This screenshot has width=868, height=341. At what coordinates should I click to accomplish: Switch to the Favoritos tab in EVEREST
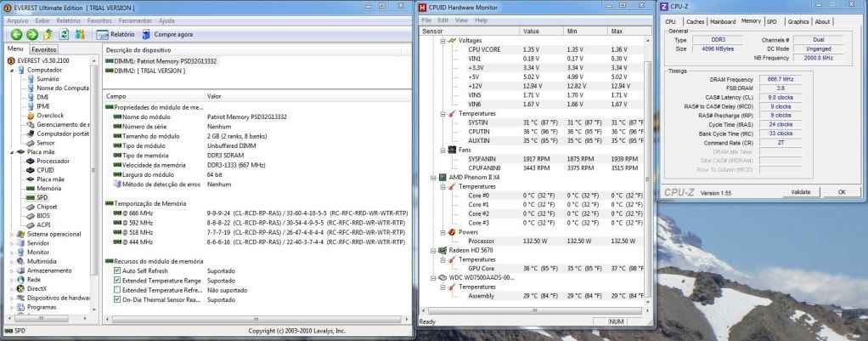(x=43, y=48)
